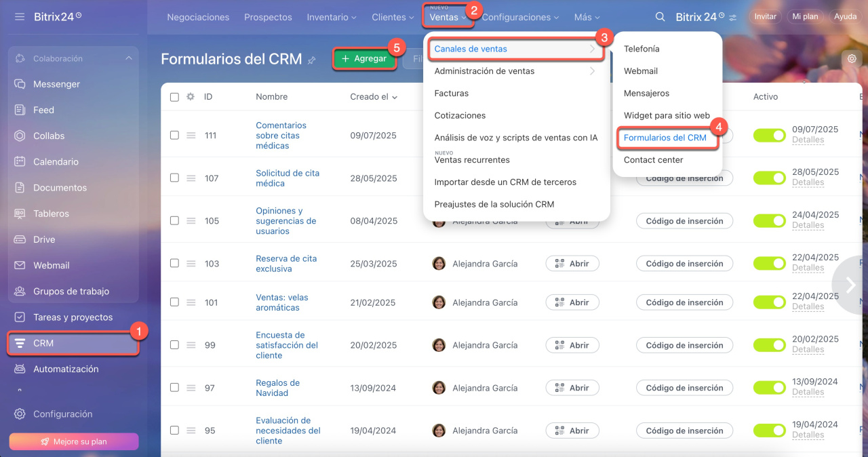Click the search magnifier icon in top bar
The image size is (868, 457).
(x=660, y=17)
